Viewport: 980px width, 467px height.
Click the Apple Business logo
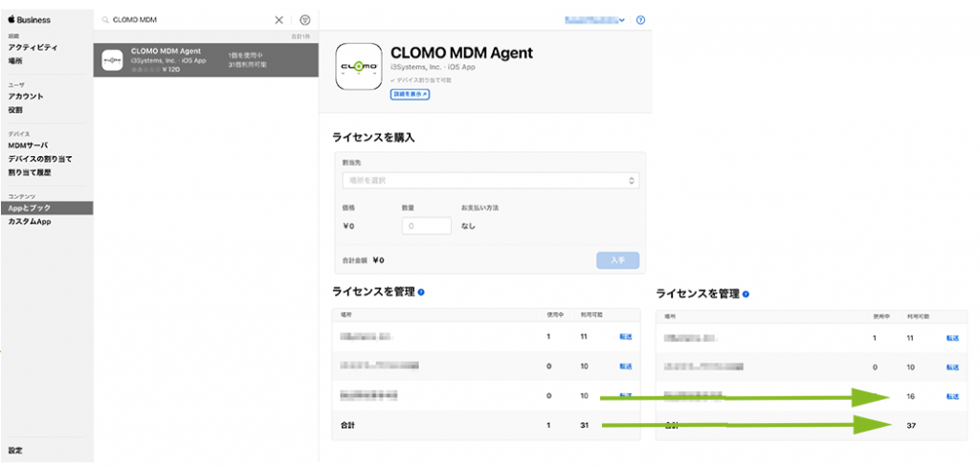click(x=30, y=20)
